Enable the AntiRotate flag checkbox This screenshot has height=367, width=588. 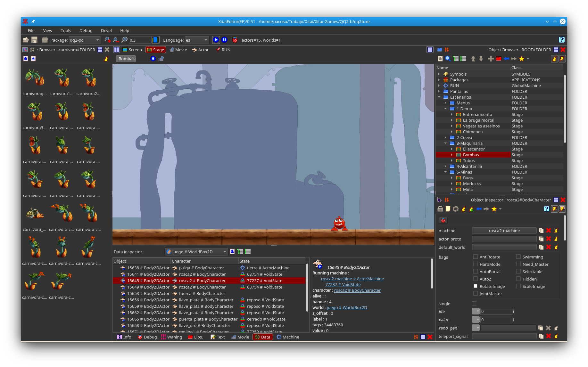[x=476, y=257]
